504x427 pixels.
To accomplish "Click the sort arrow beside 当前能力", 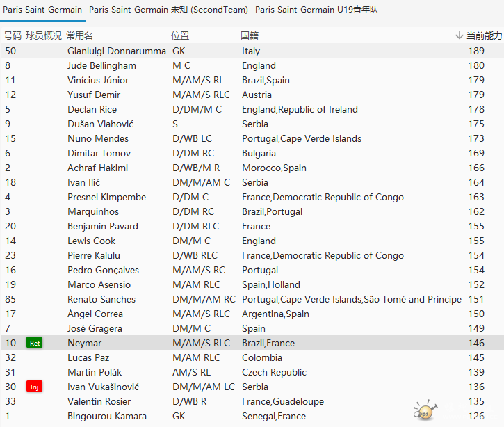I will tap(459, 35).
